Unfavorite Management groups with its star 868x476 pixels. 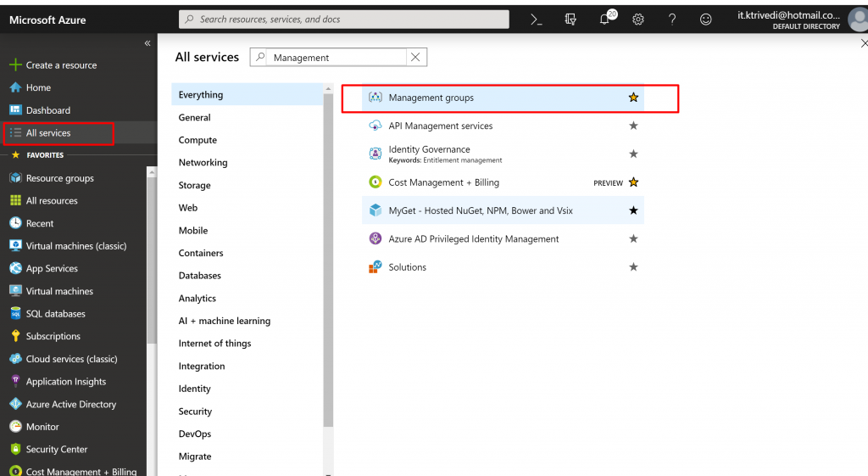pyautogui.click(x=633, y=98)
